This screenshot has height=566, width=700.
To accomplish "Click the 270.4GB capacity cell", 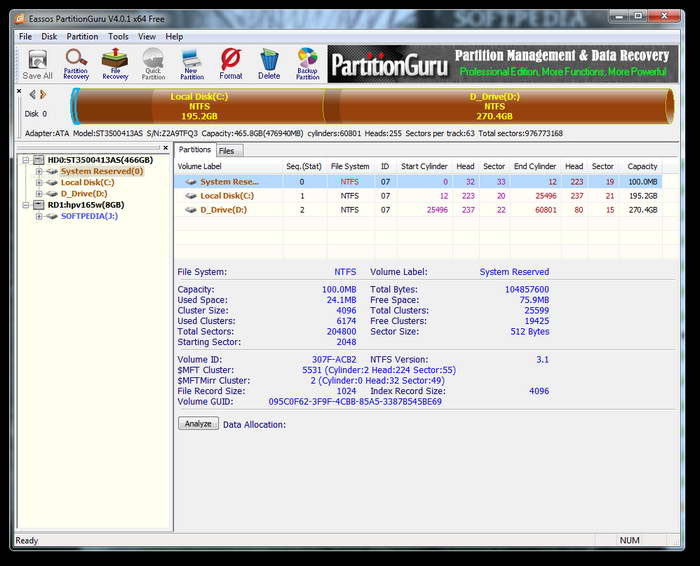I will click(643, 210).
